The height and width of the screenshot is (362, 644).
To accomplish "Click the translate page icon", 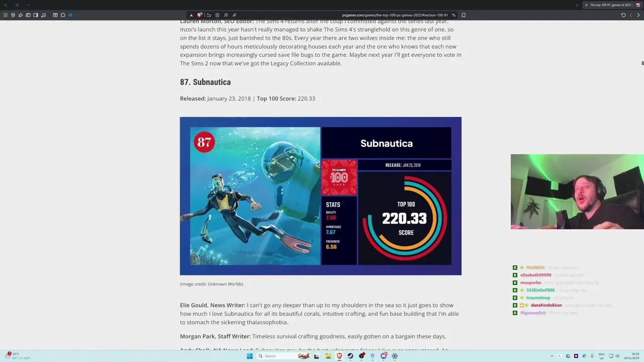I will coord(234,15).
